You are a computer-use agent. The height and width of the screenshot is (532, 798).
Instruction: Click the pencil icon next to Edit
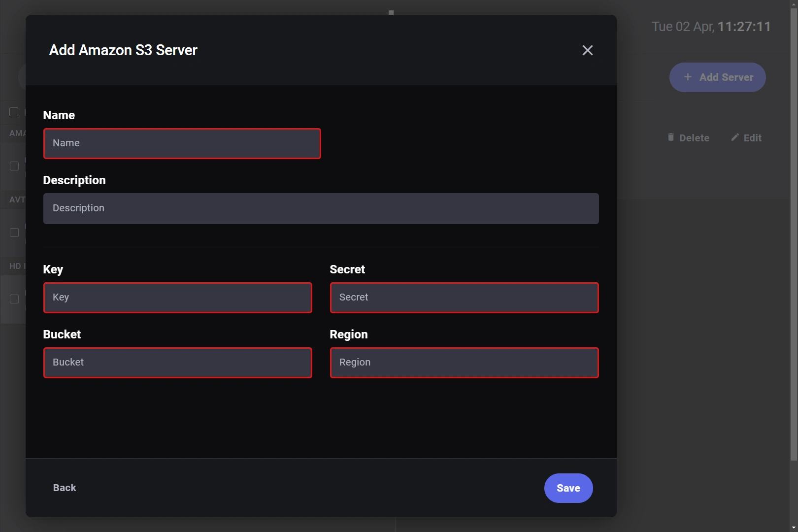pyautogui.click(x=735, y=137)
